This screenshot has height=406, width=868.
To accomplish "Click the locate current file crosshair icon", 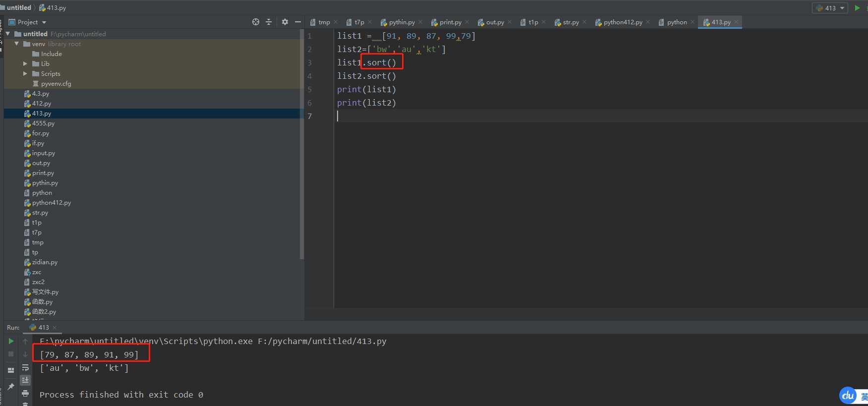I will pyautogui.click(x=256, y=22).
